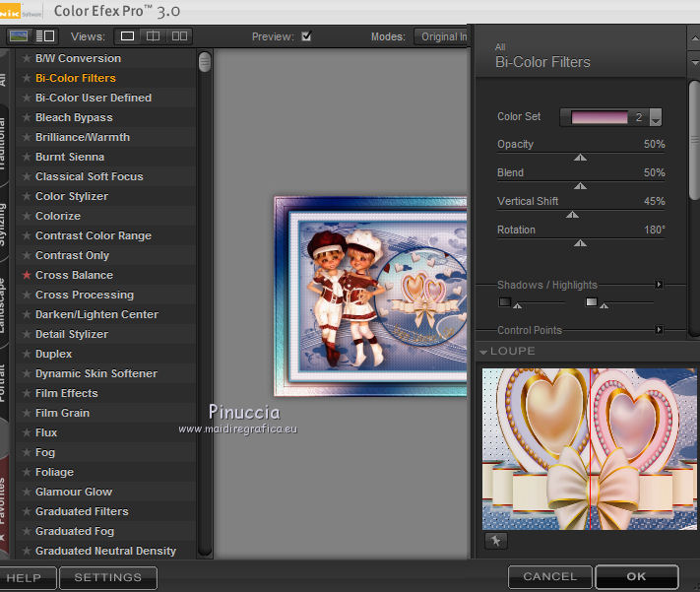
Task: Open the SETTINGS button
Action: click(x=108, y=577)
